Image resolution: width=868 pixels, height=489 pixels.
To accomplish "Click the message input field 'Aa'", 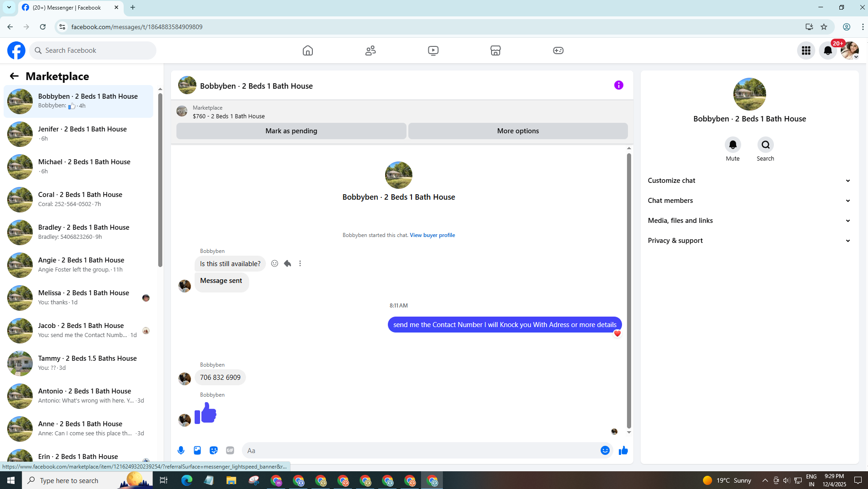I will coord(421,450).
